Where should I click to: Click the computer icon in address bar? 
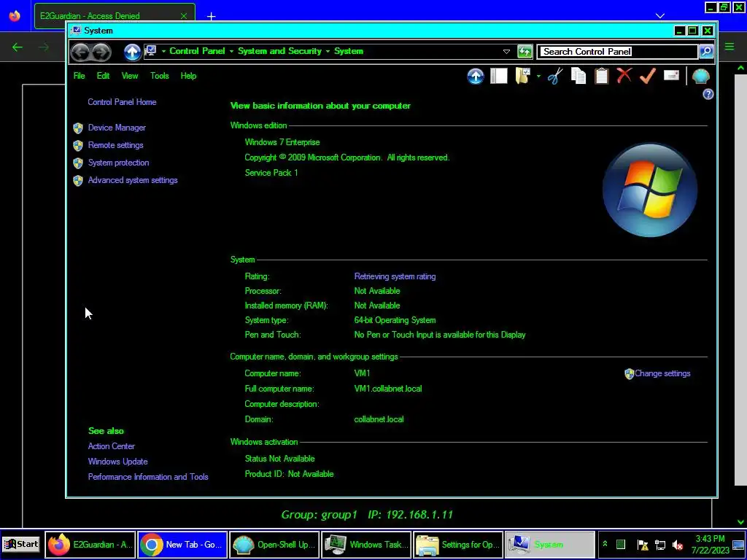(x=151, y=50)
